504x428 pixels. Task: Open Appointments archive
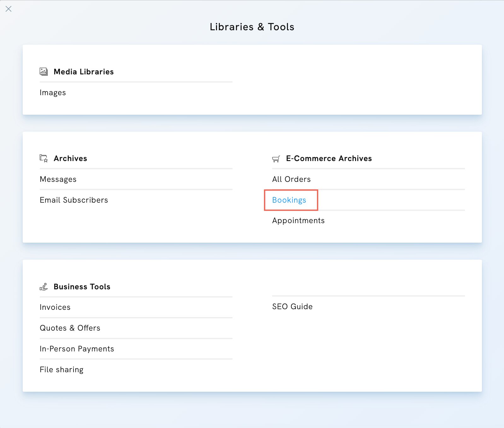click(x=298, y=221)
